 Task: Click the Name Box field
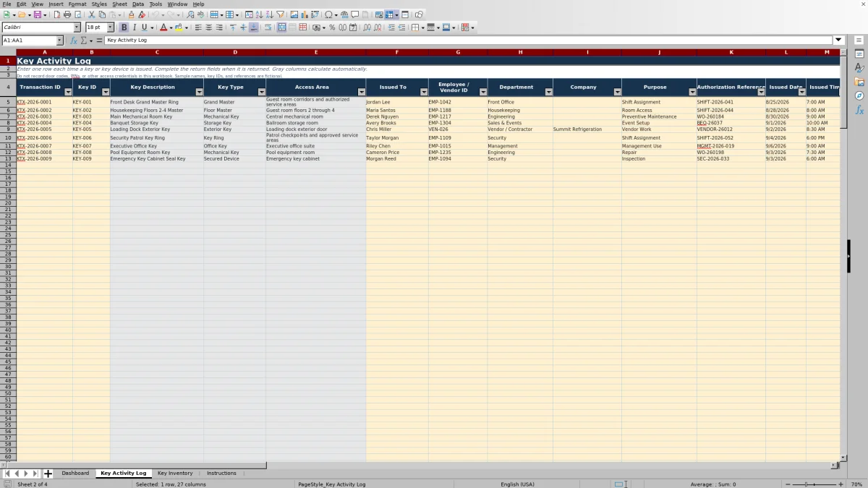tap(28, 40)
